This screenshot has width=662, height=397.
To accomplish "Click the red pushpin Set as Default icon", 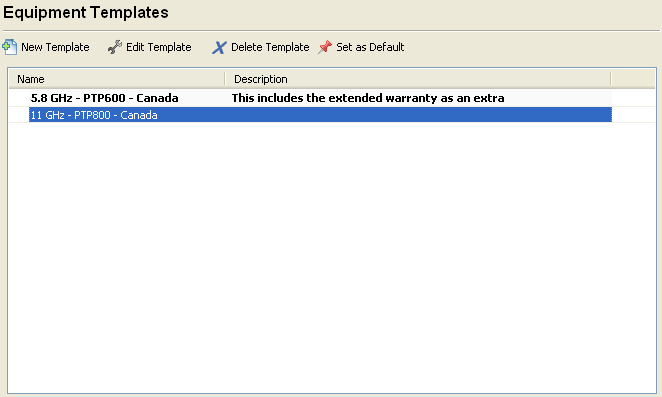I will (x=325, y=47).
